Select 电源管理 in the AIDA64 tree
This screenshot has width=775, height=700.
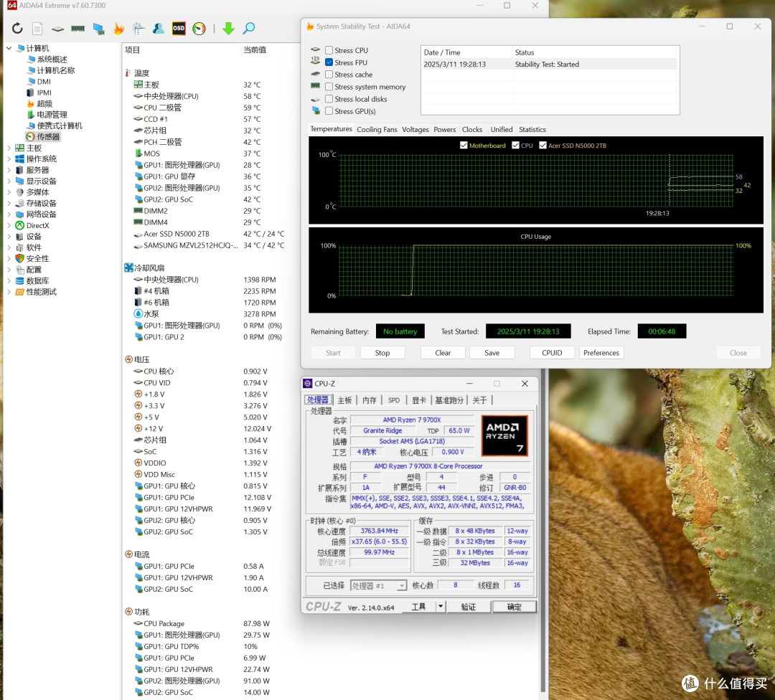47,115
